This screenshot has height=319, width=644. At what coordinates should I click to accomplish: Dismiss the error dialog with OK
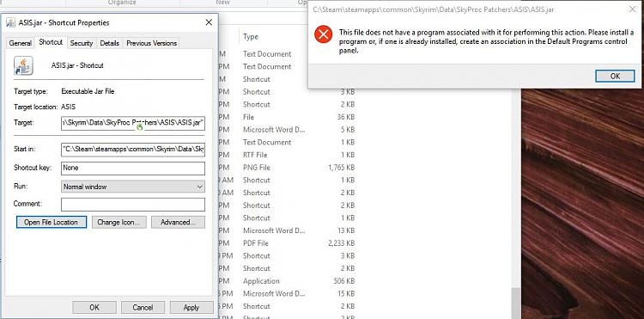point(615,76)
